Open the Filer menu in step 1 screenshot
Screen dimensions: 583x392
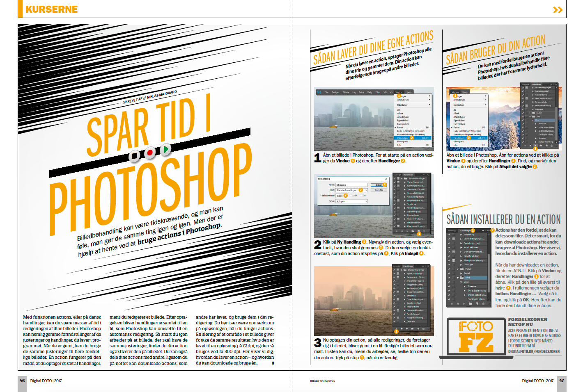[326, 92]
